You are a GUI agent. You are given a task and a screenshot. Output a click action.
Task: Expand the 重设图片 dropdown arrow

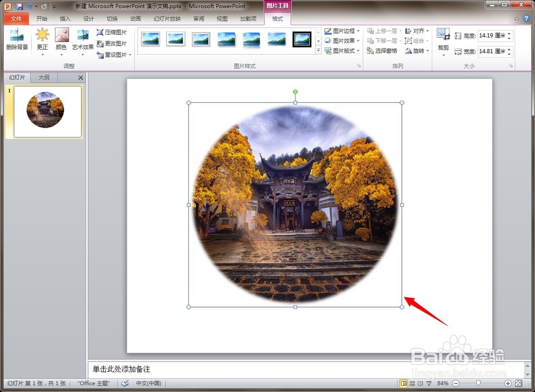pos(130,55)
